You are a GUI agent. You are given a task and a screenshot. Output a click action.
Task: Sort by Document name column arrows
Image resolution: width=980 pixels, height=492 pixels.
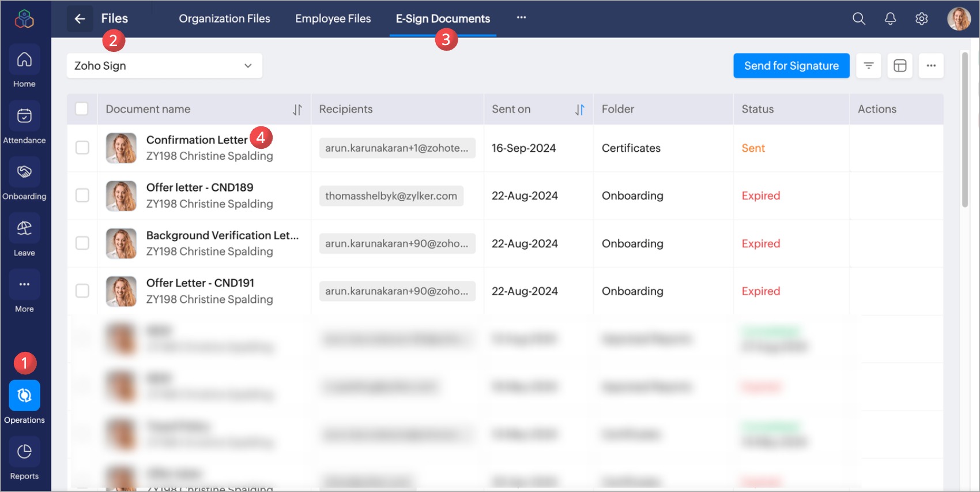(297, 110)
